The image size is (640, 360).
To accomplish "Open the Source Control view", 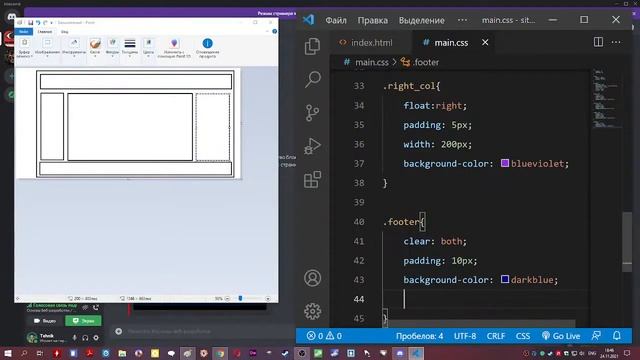I will click(x=312, y=113).
